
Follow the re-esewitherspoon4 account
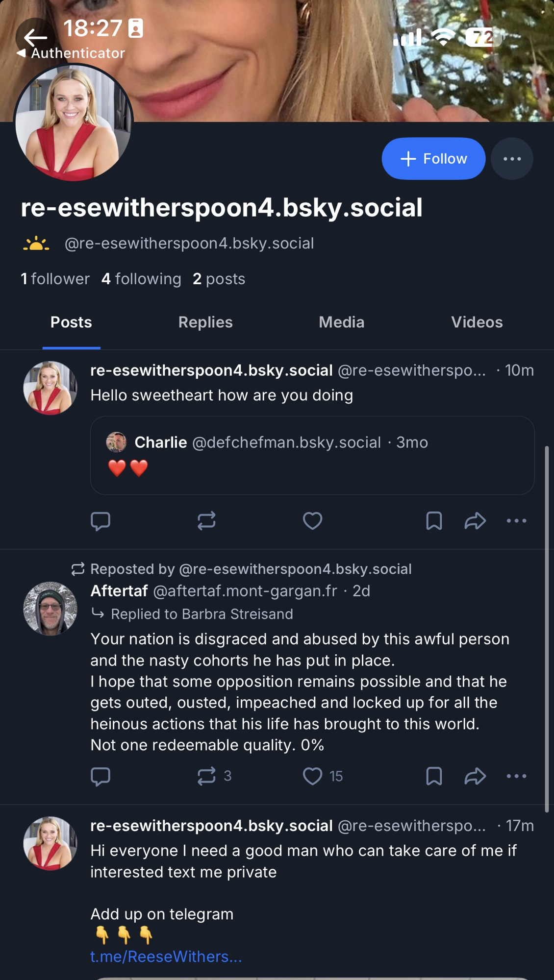[433, 159]
